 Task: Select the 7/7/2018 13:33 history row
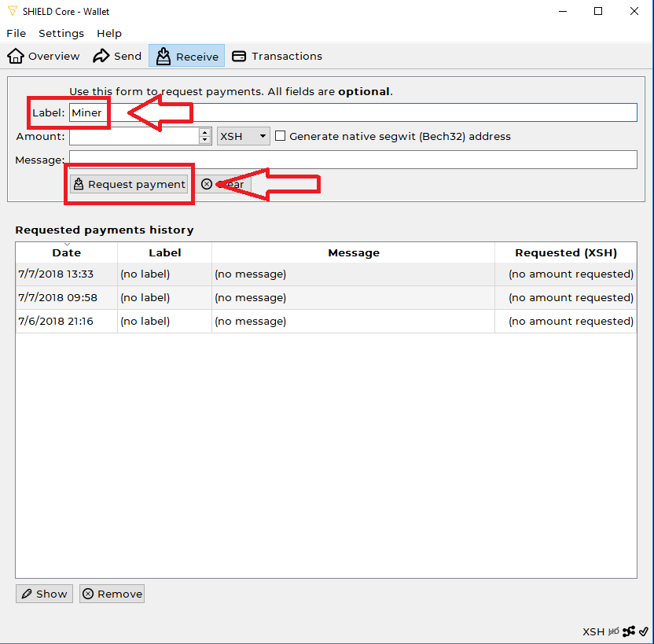click(326, 274)
